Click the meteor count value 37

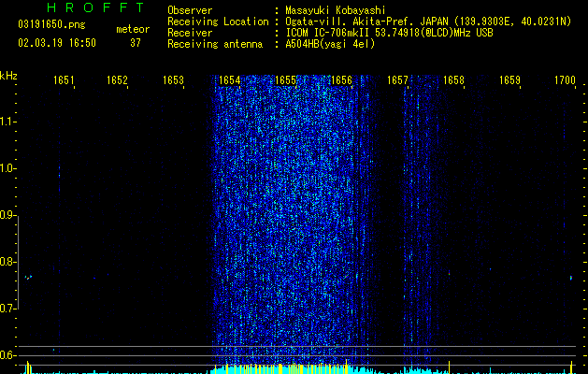coord(136,43)
